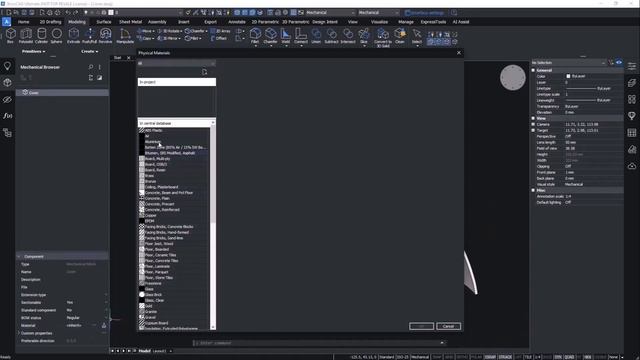Switch to the Home ribbon tab
The height and width of the screenshot is (360, 640).
point(24,22)
